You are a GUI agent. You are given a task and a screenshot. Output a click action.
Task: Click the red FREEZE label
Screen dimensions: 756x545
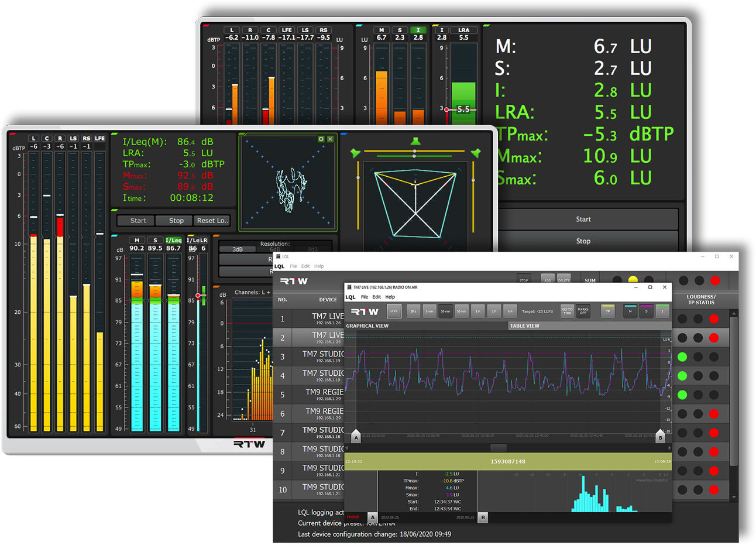point(353,517)
